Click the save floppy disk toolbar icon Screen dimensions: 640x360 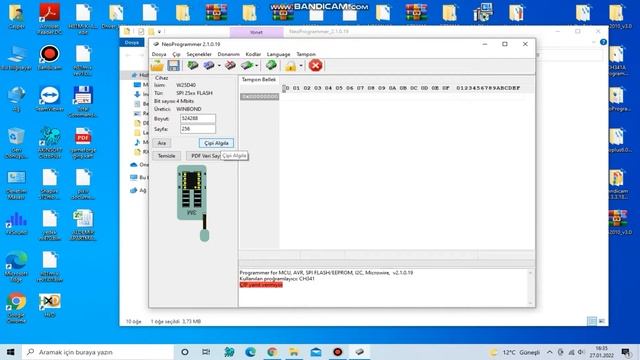[x=173, y=65]
